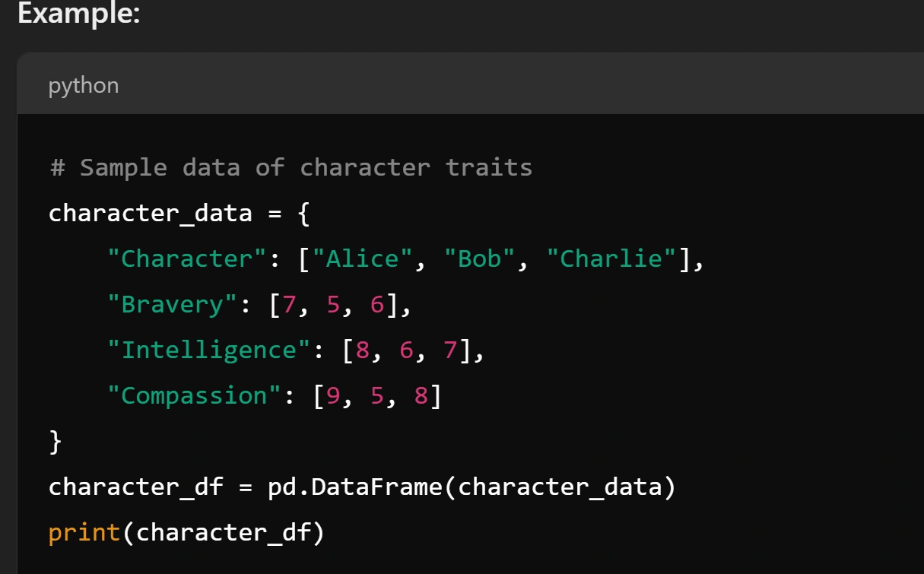Click the number 8 in the Intelligence list

pyautogui.click(x=362, y=350)
